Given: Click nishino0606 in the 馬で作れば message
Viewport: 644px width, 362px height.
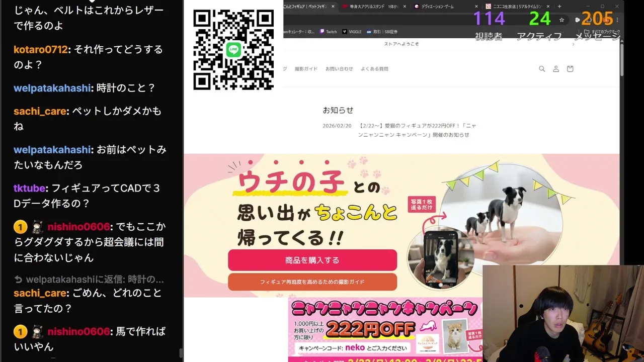Looking at the screenshot, I should (x=78, y=332).
